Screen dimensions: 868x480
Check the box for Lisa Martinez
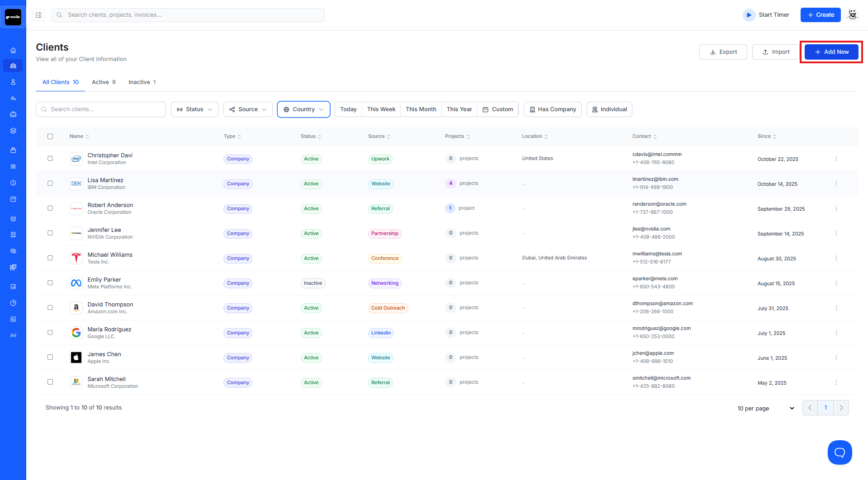(x=50, y=184)
